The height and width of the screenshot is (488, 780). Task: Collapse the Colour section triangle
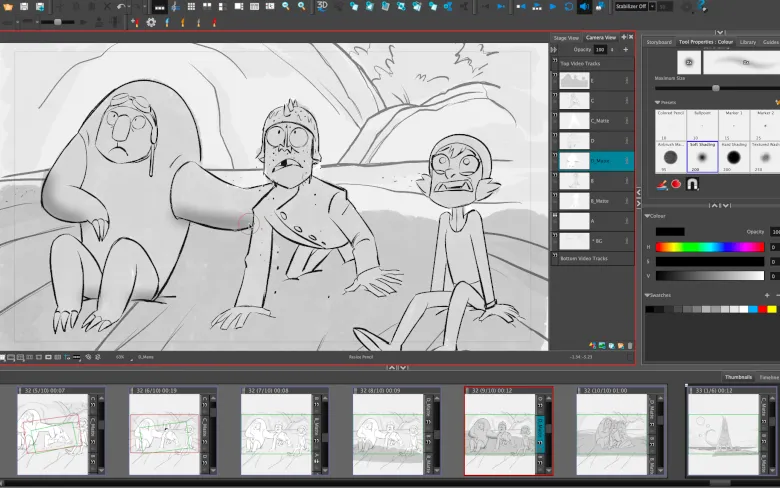[x=647, y=216]
